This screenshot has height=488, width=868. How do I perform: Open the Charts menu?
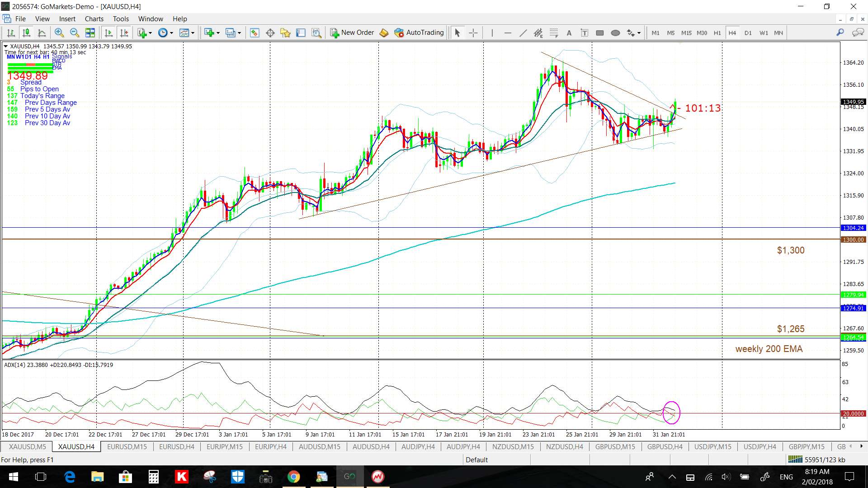(94, 19)
